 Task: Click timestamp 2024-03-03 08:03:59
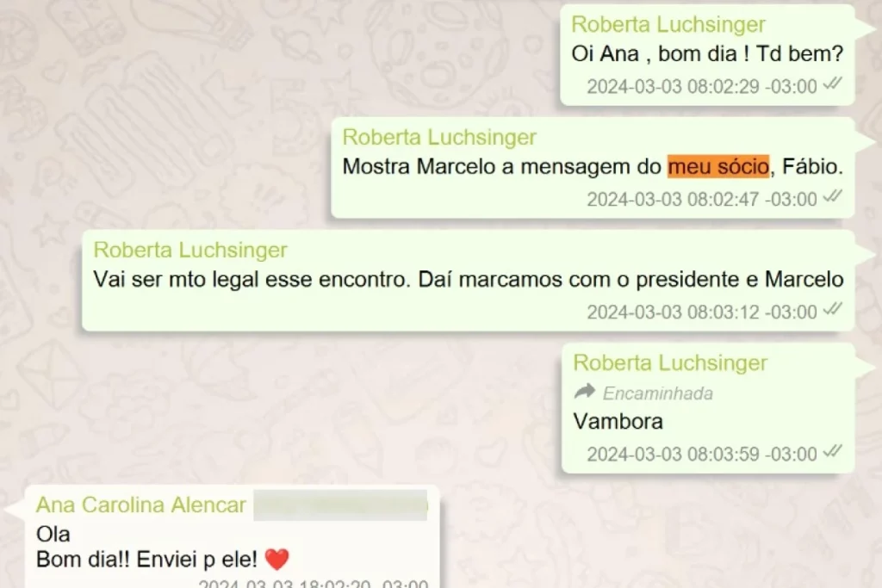point(702,455)
